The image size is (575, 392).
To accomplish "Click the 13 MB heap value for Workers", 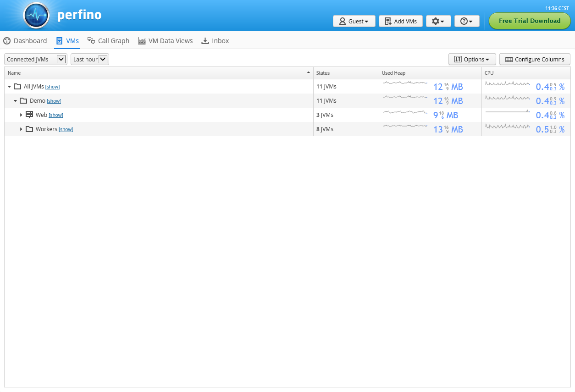I will point(448,129).
